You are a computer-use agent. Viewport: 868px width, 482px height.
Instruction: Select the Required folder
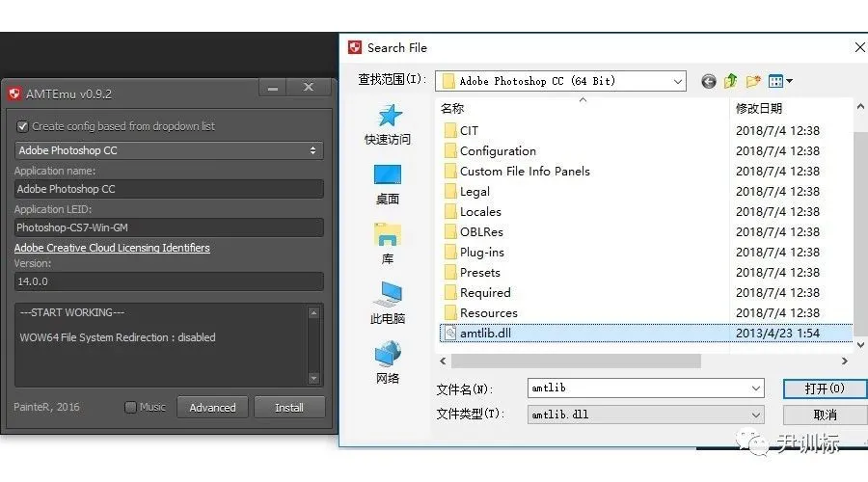tap(485, 293)
